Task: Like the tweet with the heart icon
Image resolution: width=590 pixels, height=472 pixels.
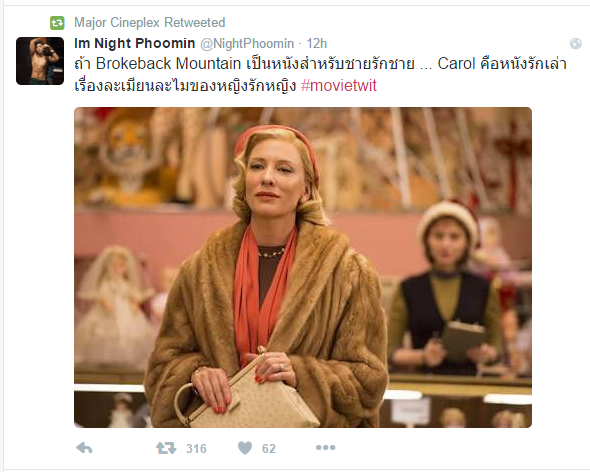Action: pyautogui.click(x=245, y=448)
